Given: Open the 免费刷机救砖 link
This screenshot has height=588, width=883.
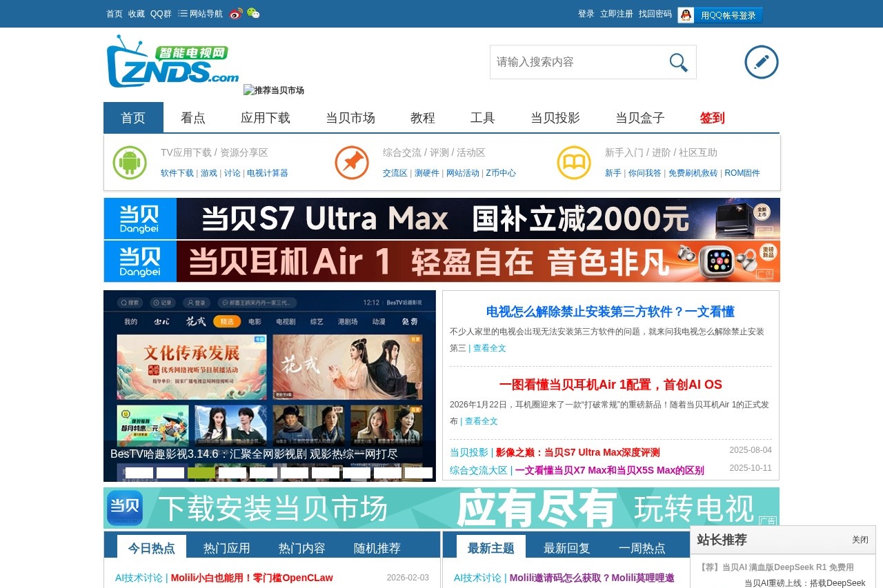Looking at the screenshot, I should [x=693, y=173].
